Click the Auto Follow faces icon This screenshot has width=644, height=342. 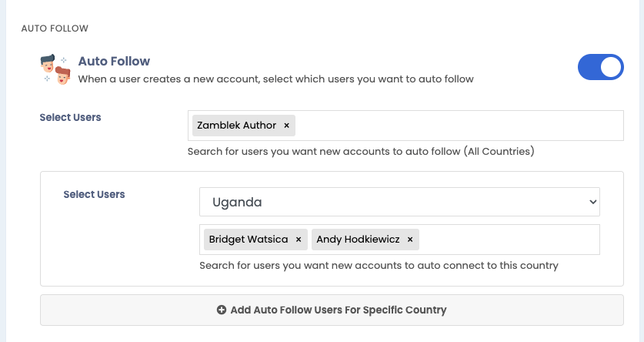[x=55, y=69]
